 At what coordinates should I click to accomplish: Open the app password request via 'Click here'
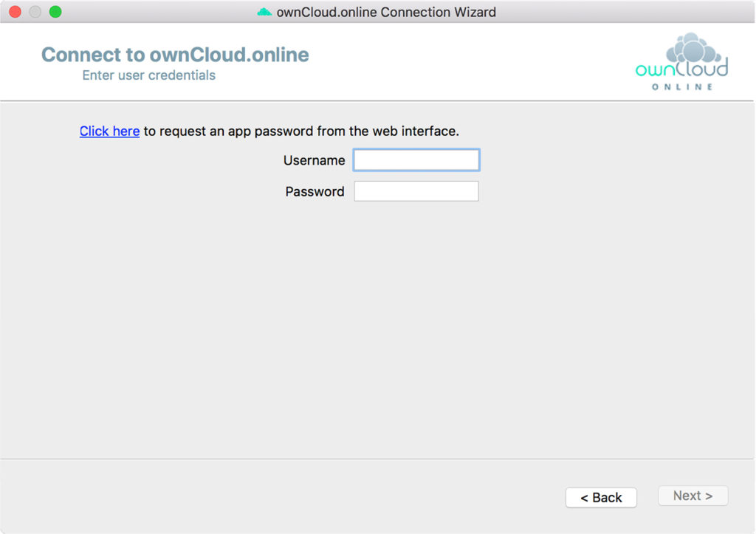coord(109,131)
